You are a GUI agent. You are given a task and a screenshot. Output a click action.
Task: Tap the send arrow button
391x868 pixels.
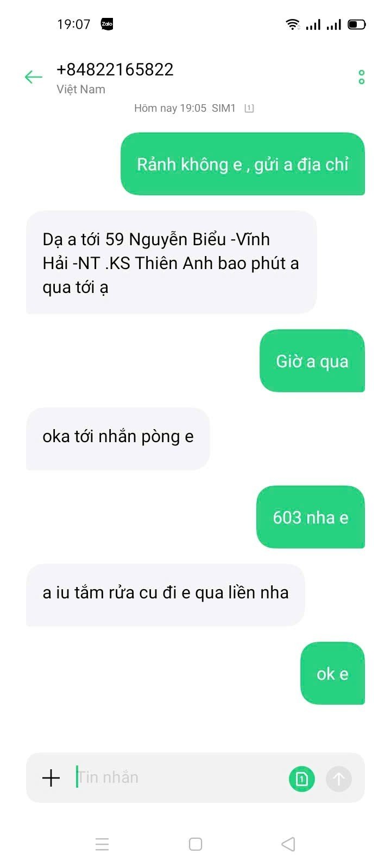pos(339,779)
